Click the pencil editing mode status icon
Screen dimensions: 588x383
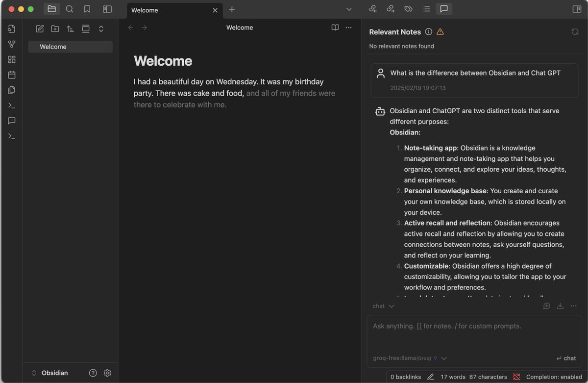pyautogui.click(x=431, y=377)
